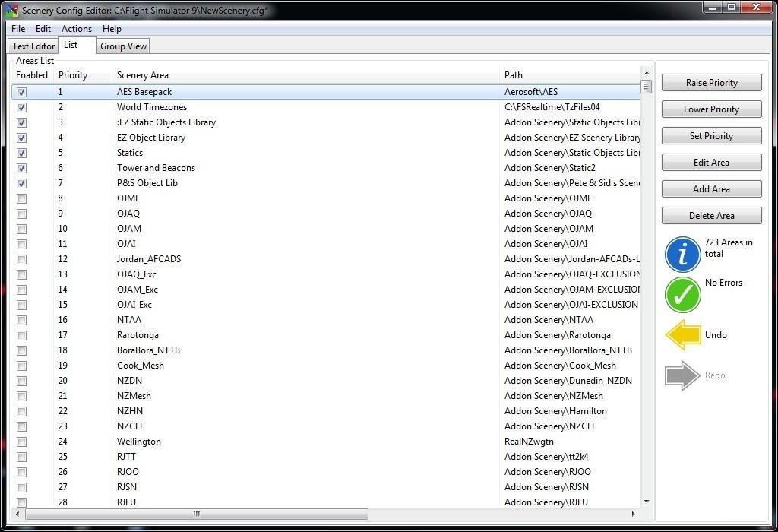
Task: Select the Jordan_AFCADS row
Action: coord(325,259)
